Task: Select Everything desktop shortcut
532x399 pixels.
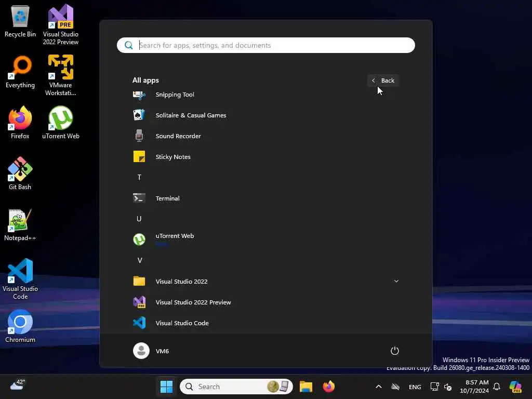Action: (20, 72)
